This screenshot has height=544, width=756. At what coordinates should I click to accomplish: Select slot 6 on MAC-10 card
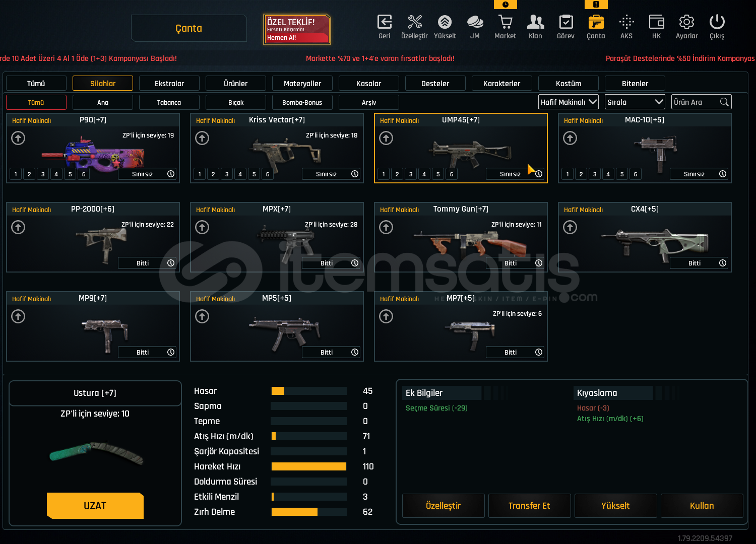[636, 174]
